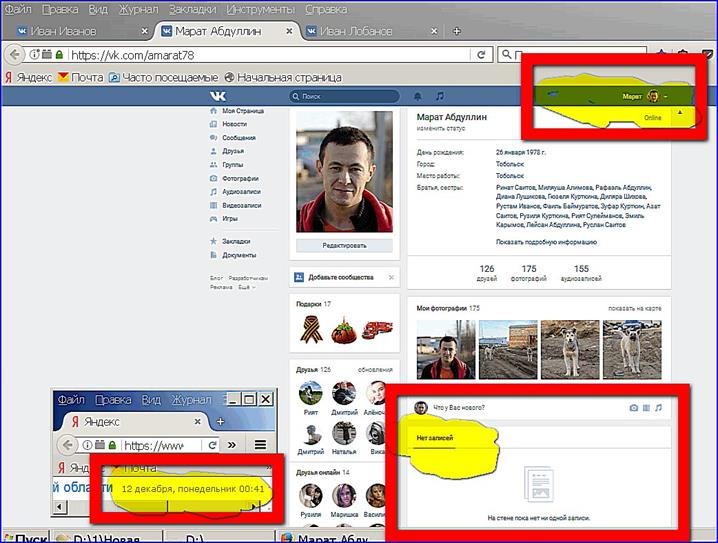The image size is (718, 543).
Task: Open the Закладки menu in menu bar
Action: point(191,9)
